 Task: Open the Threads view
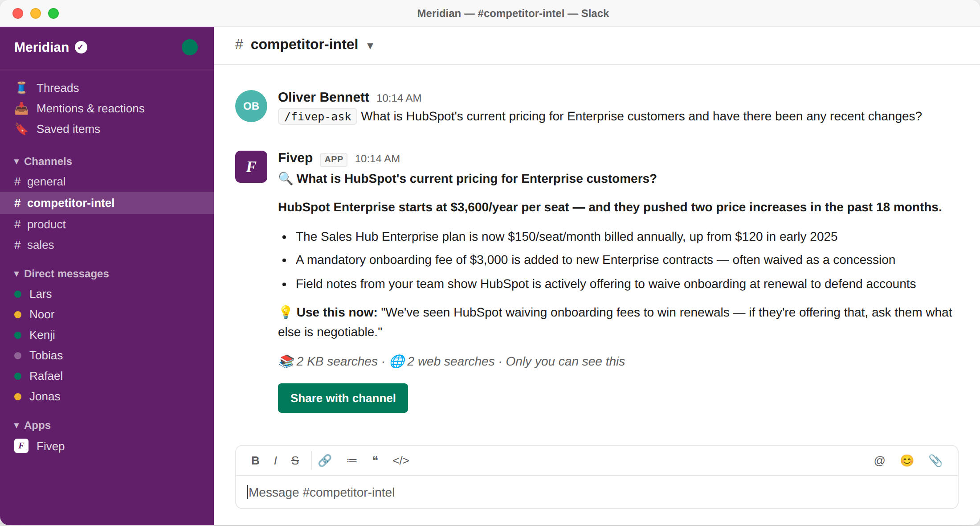tap(57, 88)
